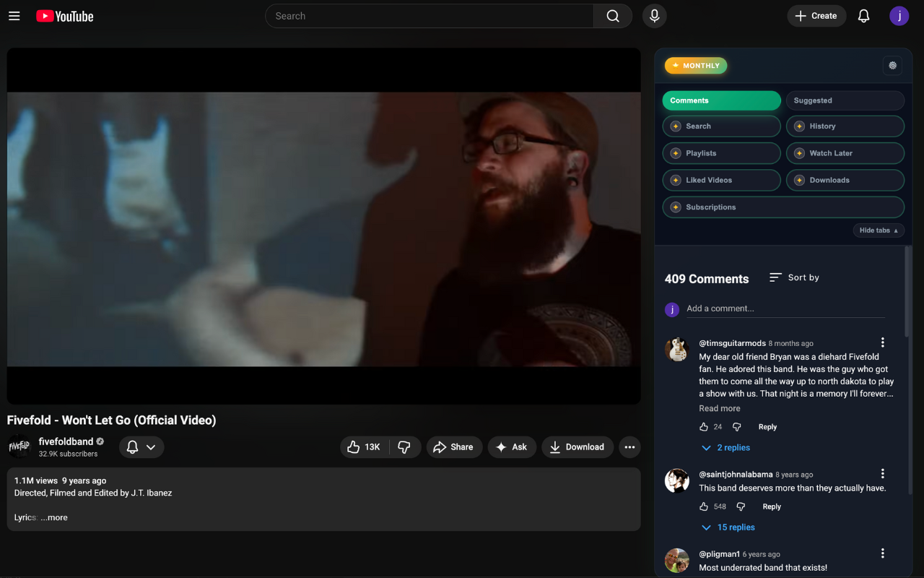Open the hamburger guide menu

coord(14,16)
